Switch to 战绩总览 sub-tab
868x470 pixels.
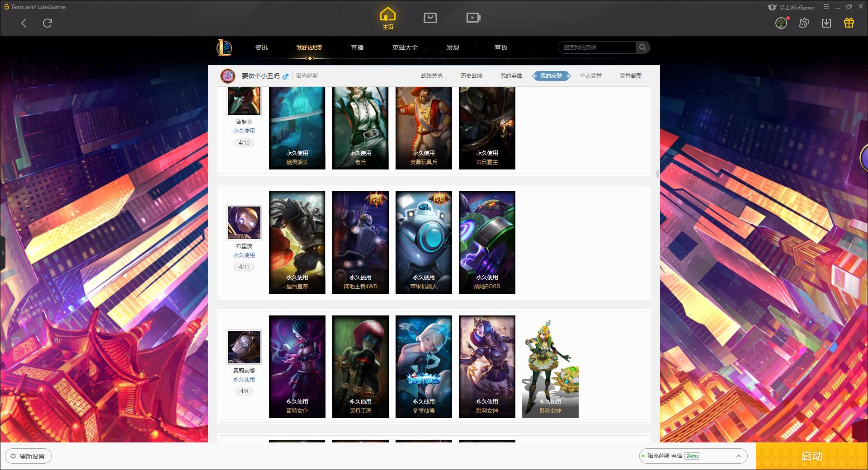[x=432, y=76]
